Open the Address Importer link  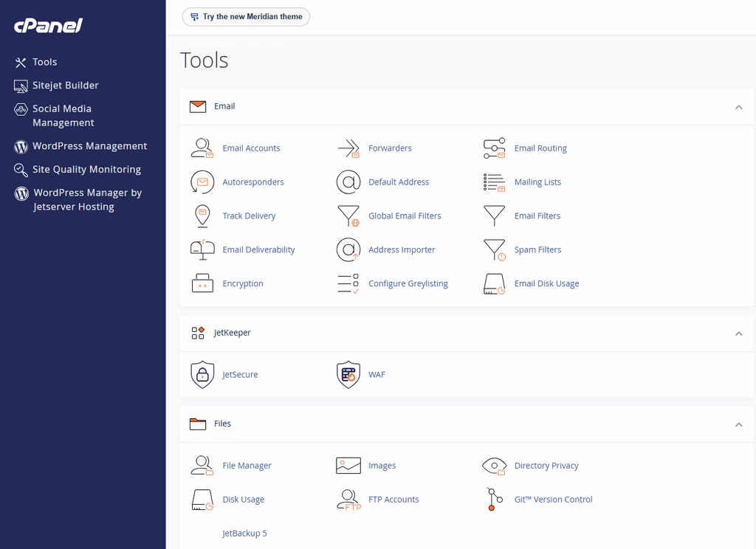(402, 249)
